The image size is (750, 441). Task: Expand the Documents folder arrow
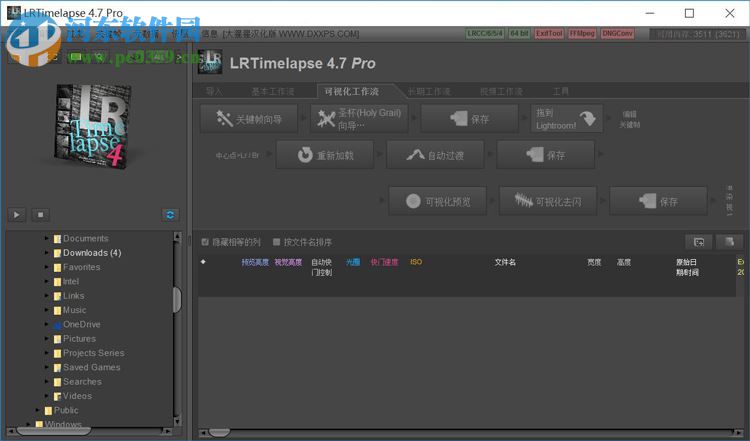tap(46, 238)
